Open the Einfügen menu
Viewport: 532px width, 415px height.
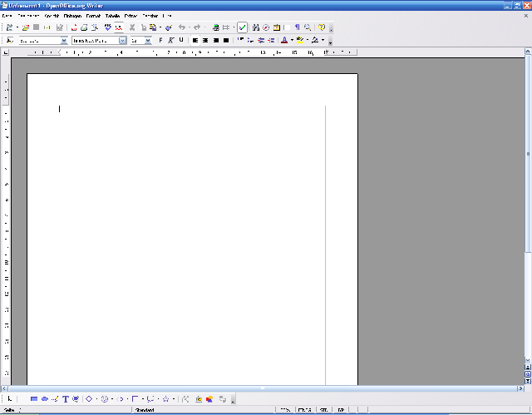point(72,16)
